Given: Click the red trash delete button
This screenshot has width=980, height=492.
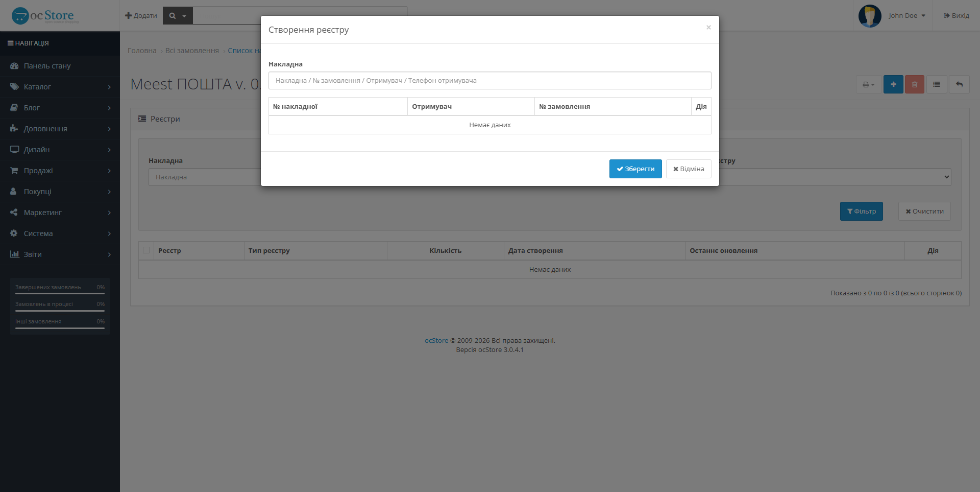Looking at the screenshot, I should [x=915, y=85].
